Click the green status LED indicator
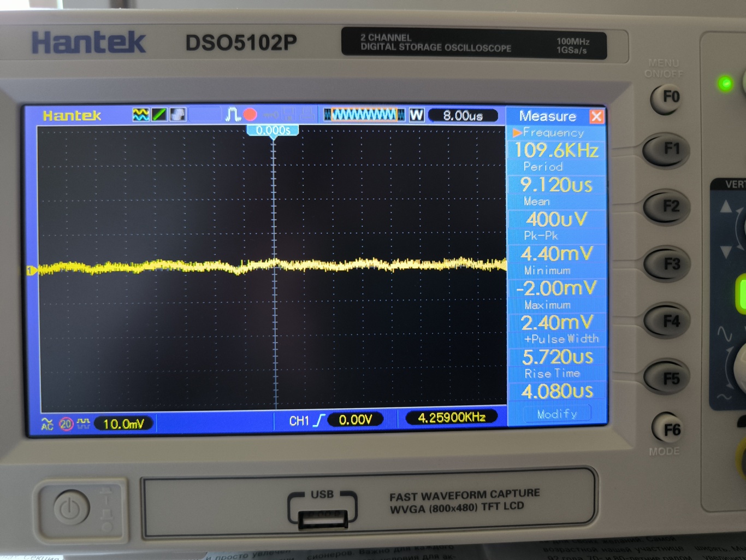Image resolution: width=746 pixels, height=560 pixels. [x=725, y=84]
